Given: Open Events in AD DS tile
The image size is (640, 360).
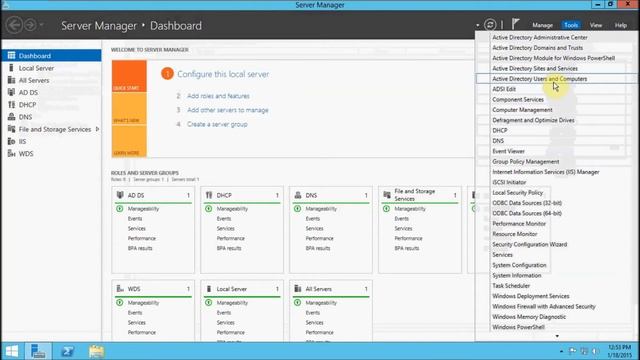Looking at the screenshot, I should tap(135, 219).
